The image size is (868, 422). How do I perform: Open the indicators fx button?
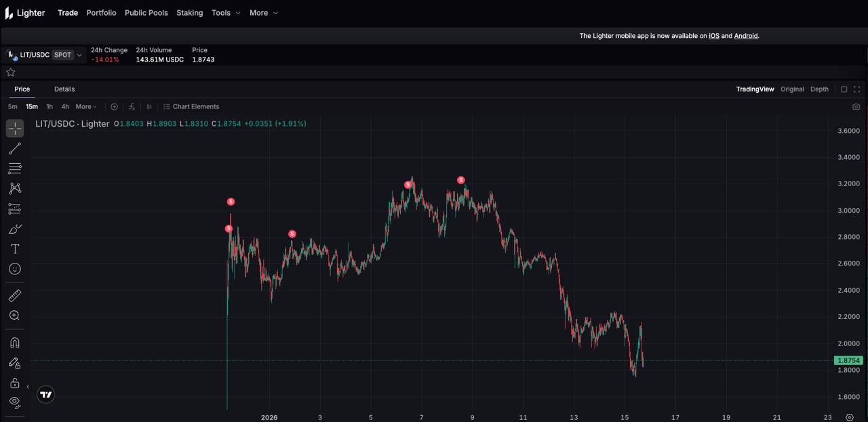tap(132, 107)
